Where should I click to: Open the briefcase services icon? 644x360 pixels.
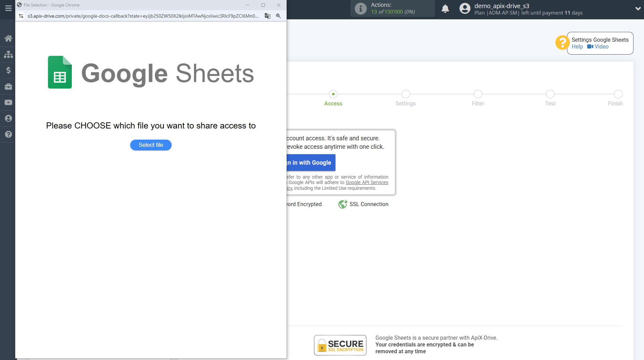[x=8, y=86]
